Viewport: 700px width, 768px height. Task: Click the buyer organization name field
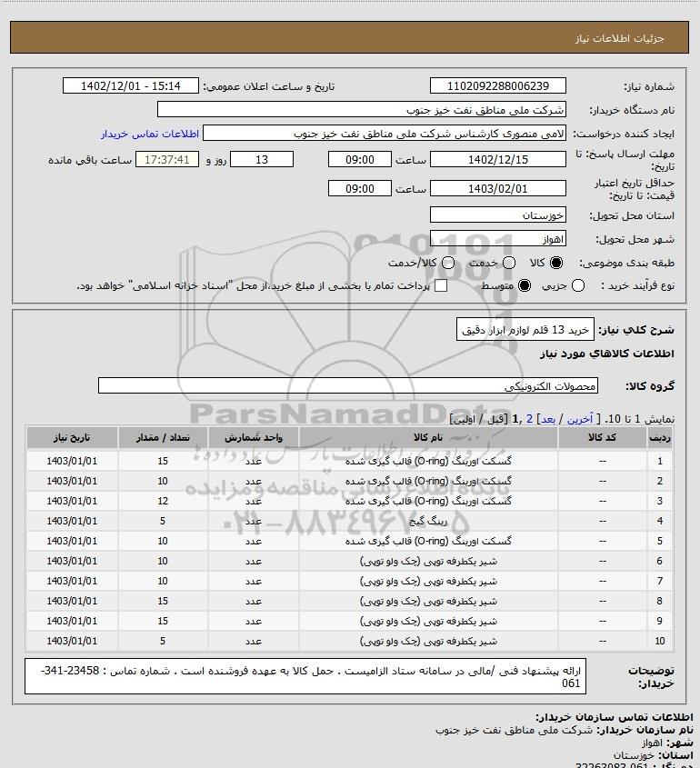click(x=362, y=110)
